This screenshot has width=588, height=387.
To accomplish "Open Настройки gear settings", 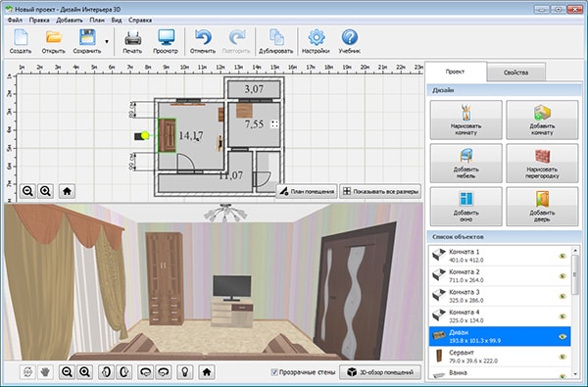I will (x=317, y=41).
